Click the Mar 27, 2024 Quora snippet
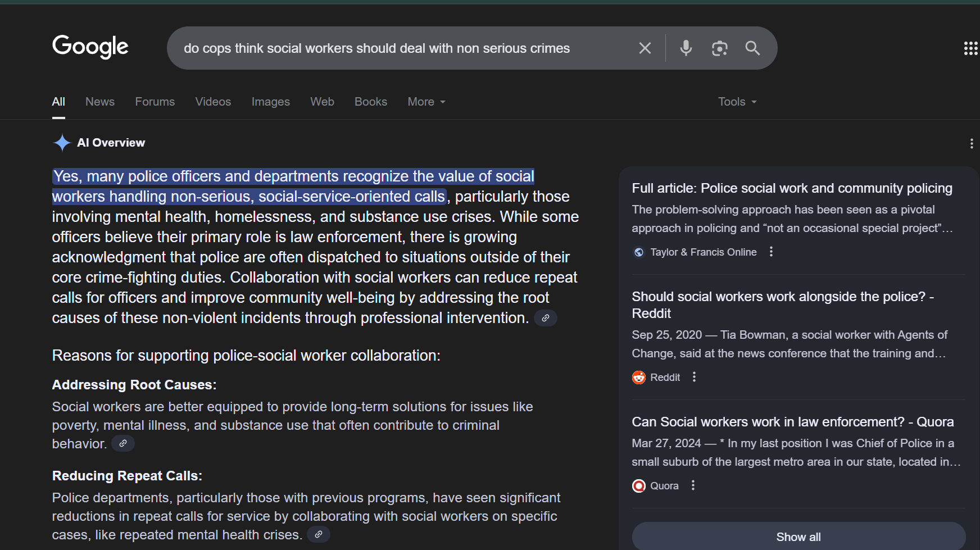 tap(796, 452)
